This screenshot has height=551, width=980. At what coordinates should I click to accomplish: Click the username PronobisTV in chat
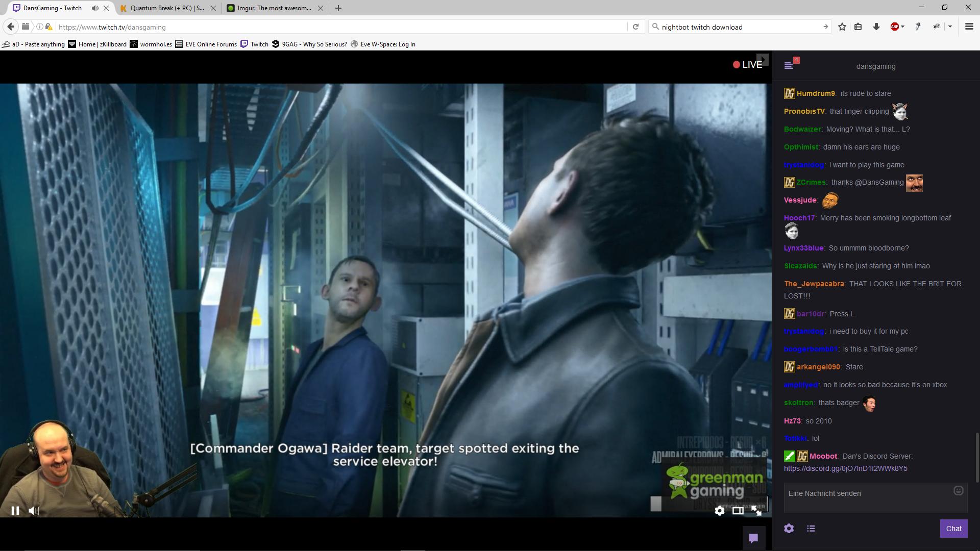(804, 111)
